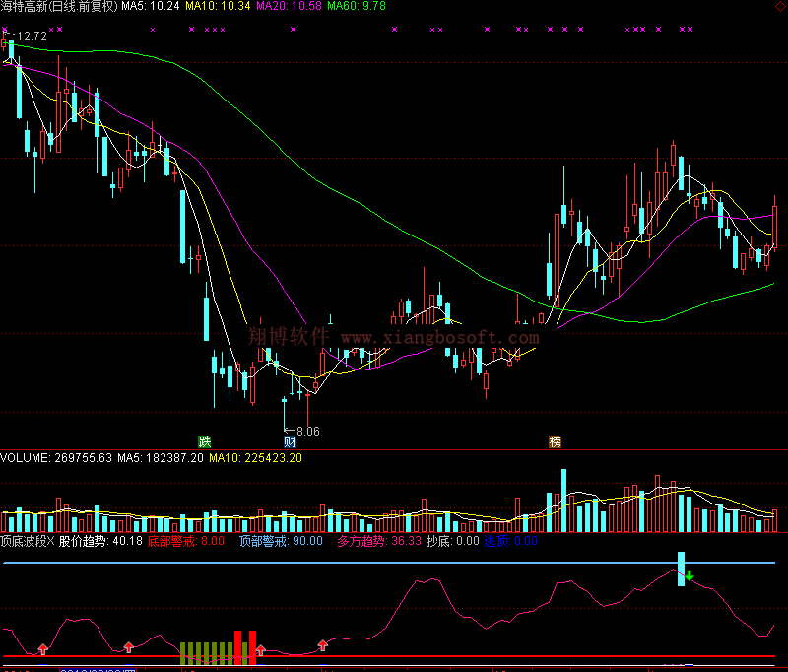
Task: Click the 底部警戒 value label
Action: [x=187, y=541]
